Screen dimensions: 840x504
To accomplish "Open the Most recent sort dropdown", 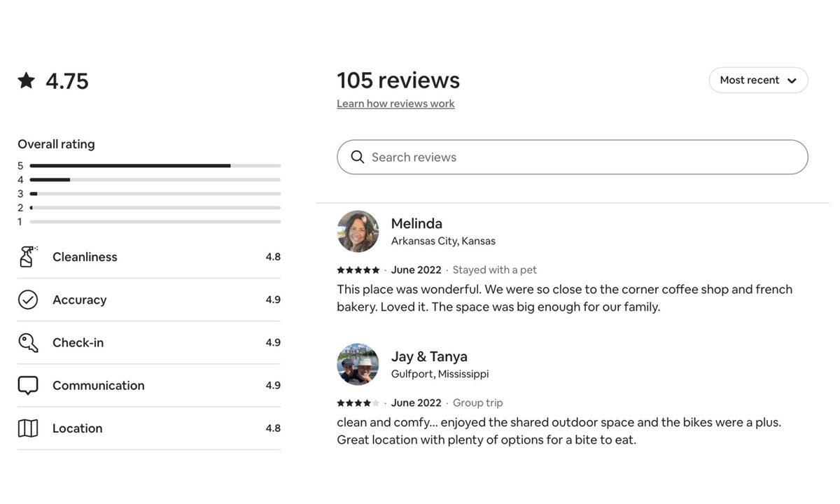I will tap(750, 80).
